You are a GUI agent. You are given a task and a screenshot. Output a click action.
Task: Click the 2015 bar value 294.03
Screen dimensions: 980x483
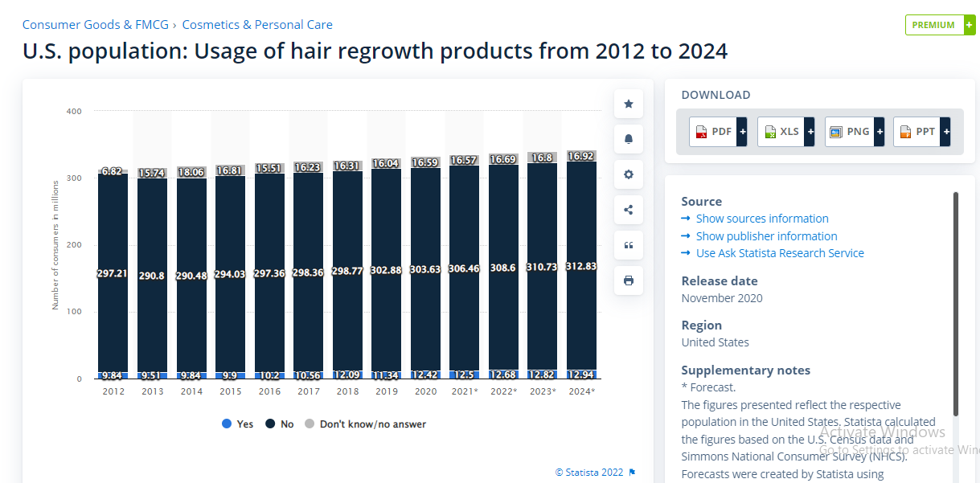231,274
